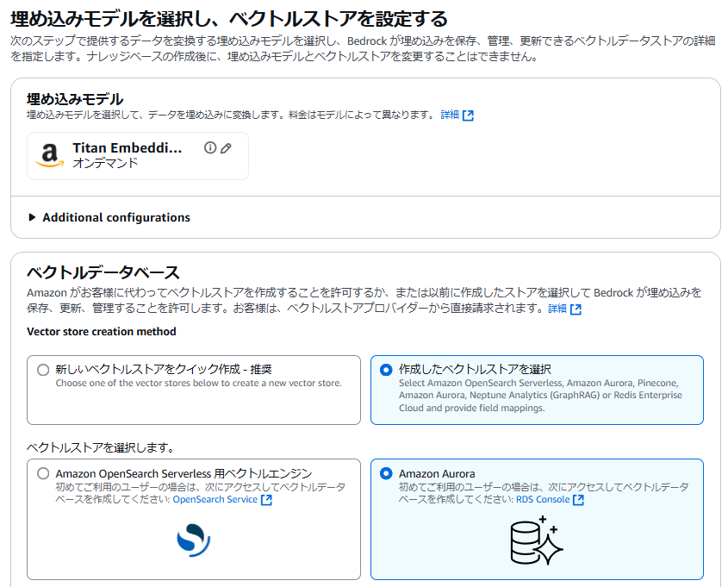
Task: Open the OpenSearch Service link
Action: (x=215, y=500)
